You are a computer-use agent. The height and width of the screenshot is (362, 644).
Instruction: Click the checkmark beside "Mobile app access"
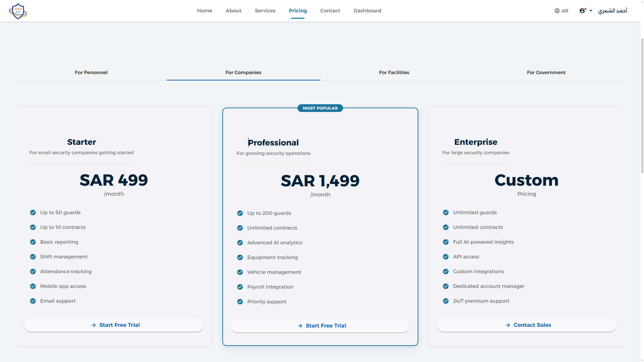[33, 286]
